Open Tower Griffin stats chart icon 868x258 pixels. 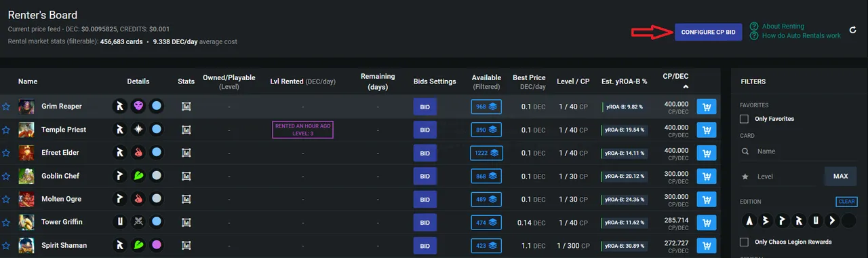[186, 222]
